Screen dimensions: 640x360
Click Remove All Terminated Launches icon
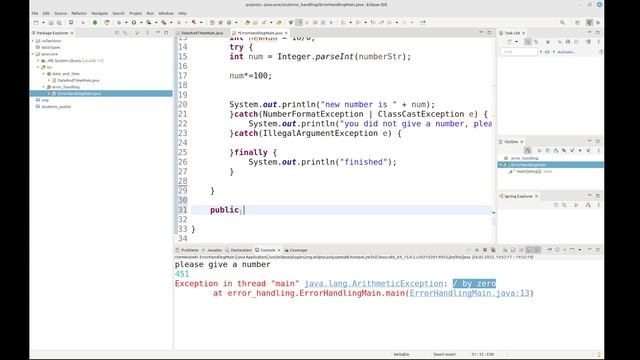pyautogui.click(x=493, y=250)
